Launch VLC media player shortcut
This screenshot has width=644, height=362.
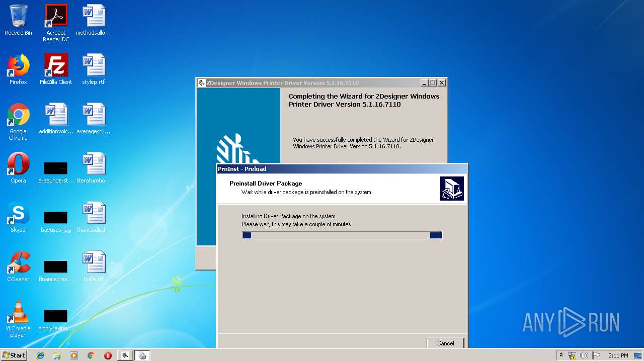click(18, 319)
